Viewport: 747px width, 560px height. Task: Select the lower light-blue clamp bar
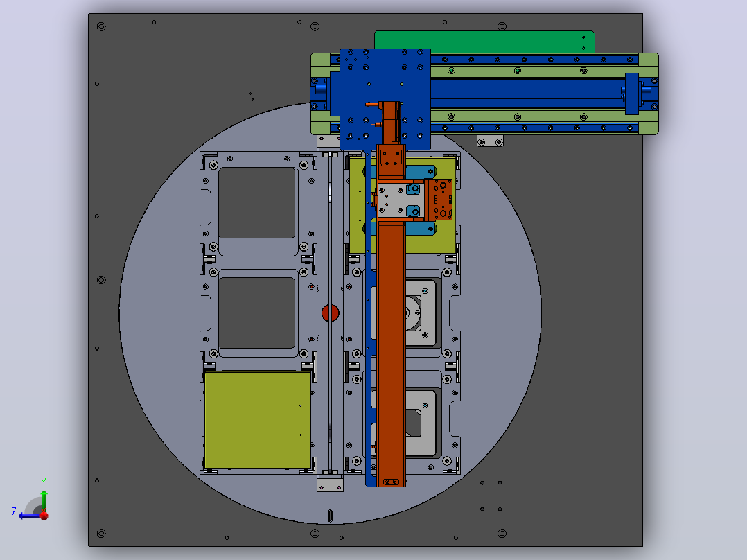(420, 229)
